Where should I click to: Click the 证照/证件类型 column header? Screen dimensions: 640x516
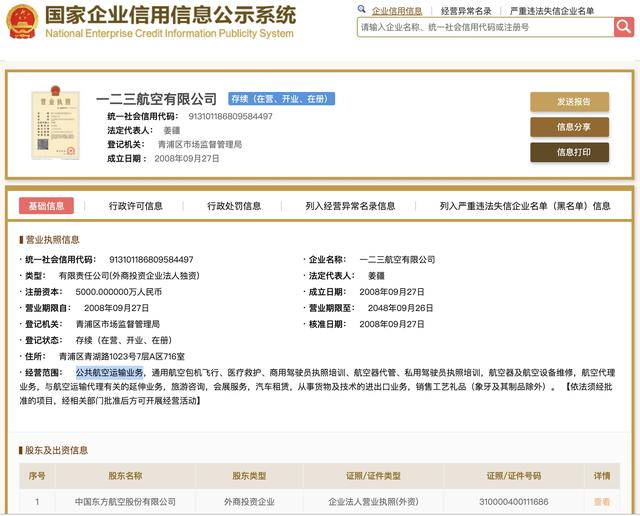point(373,476)
